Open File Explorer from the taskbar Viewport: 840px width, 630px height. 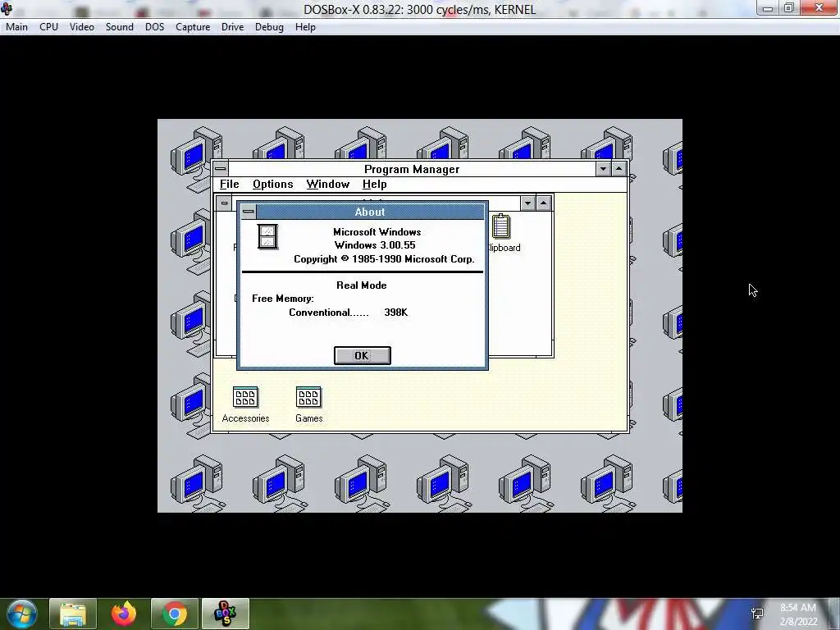coord(73,614)
